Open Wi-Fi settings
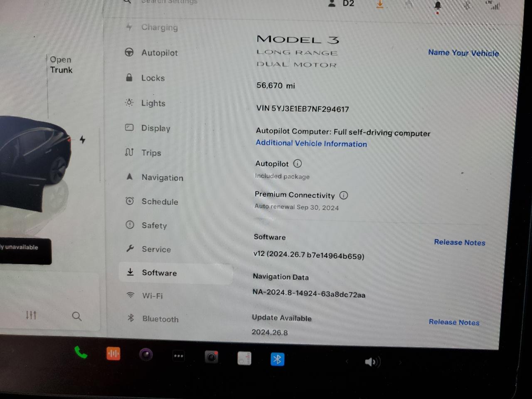532x399 pixels. point(145,296)
